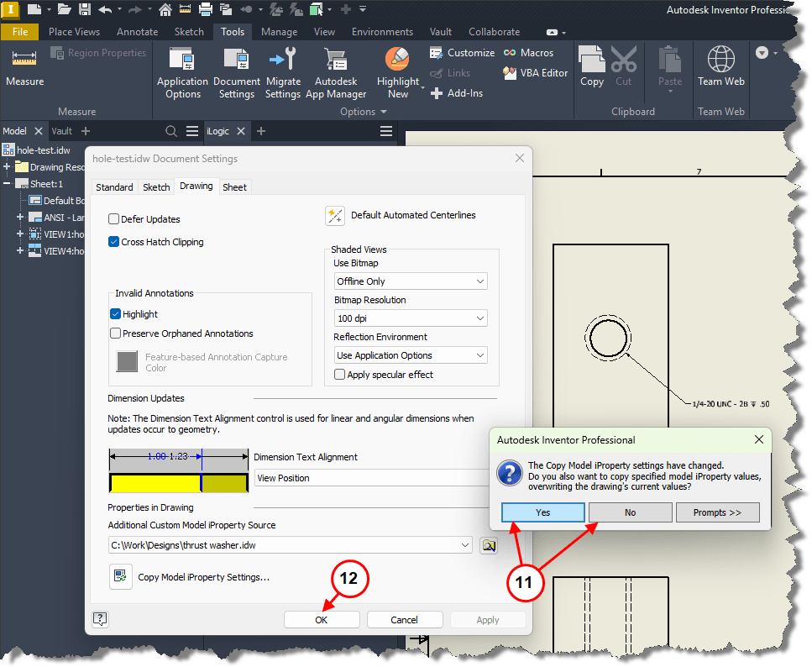Open Macros
Viewport: 812px width, 667px height.
tap(528, 53)
